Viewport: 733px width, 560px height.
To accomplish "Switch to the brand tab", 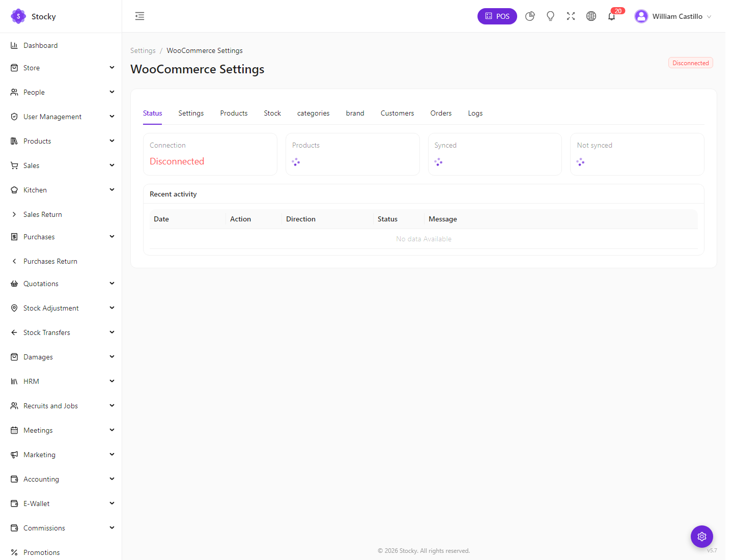I will pos(355,113).
